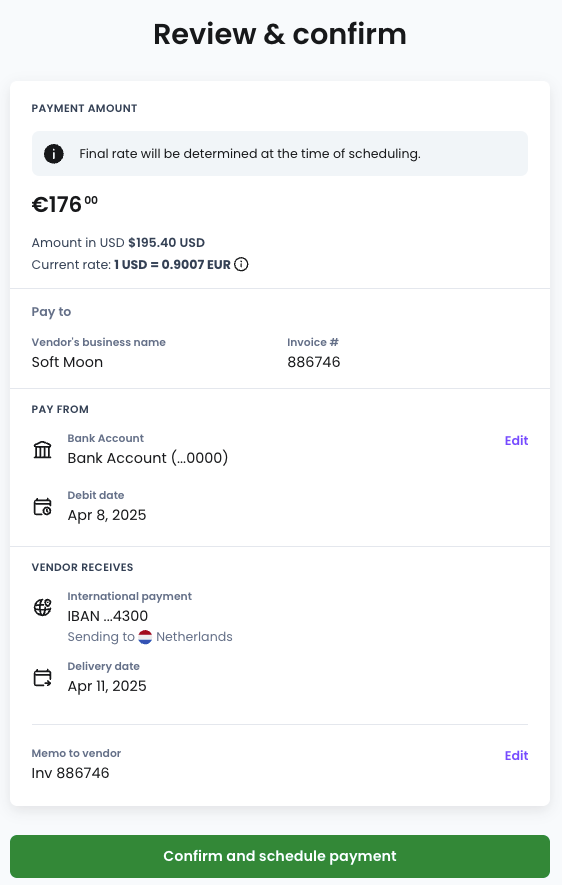This screenshot has height=885, width=562.
Task: Click the debit date calendar icon
Action: click(42, 507)
